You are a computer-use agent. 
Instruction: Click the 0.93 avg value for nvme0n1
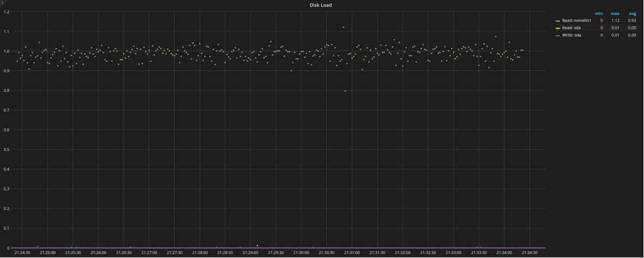631,21
